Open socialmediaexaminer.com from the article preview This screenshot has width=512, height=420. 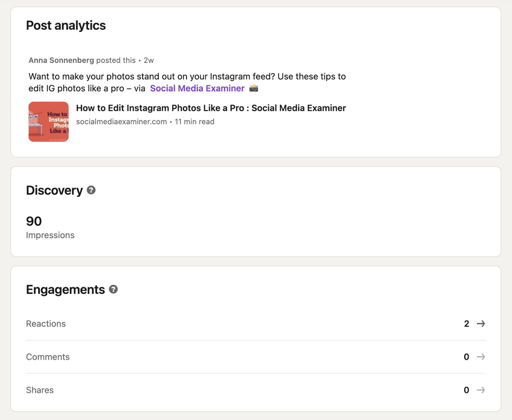pyautogui.click(x=121, y=121)
